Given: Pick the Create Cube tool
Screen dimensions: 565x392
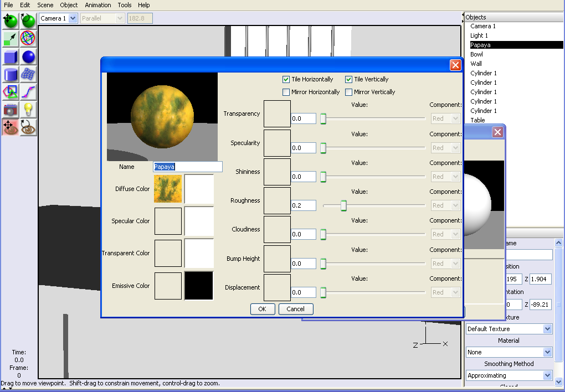Looking at the screenshot, I should tap(11, 56).
